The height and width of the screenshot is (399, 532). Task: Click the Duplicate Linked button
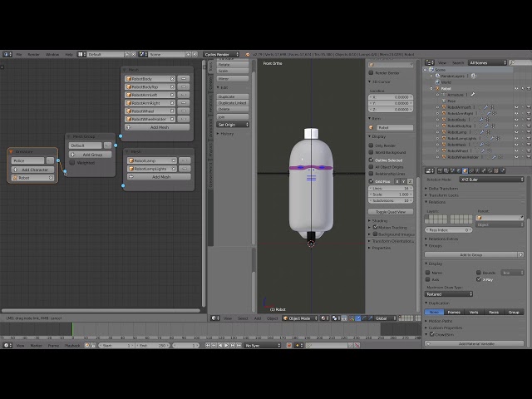(233, 103)
